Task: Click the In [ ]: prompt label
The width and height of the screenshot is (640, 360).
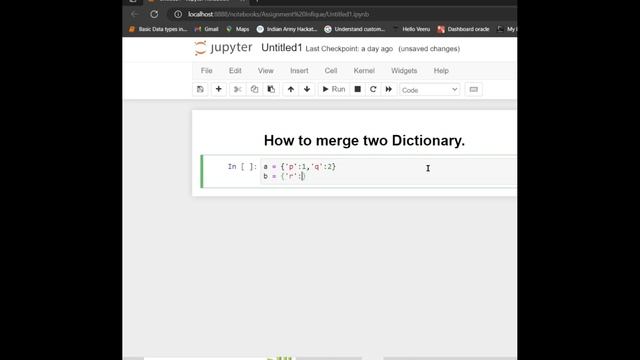Action: tap(242, 167)
